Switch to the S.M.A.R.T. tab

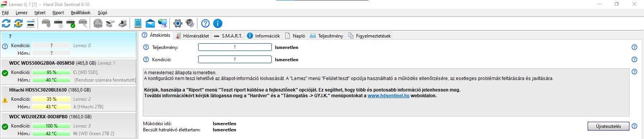click(228, 36)
